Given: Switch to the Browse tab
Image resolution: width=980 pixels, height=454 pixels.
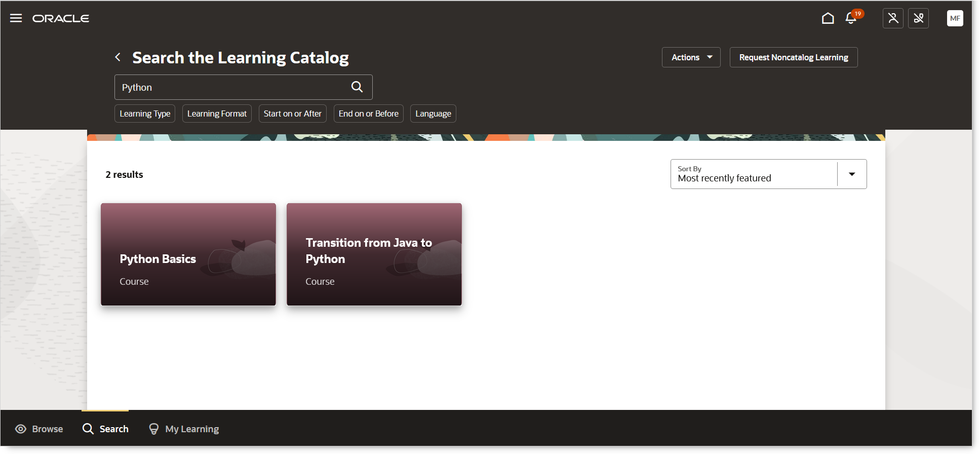Looking at the screenshot, I should tap(40, 429).
